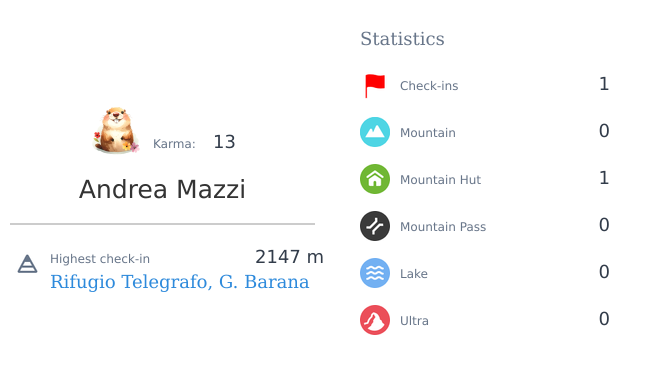
Task: Select the Mountain Hut statistic label
Action: [x=440, y=179]
